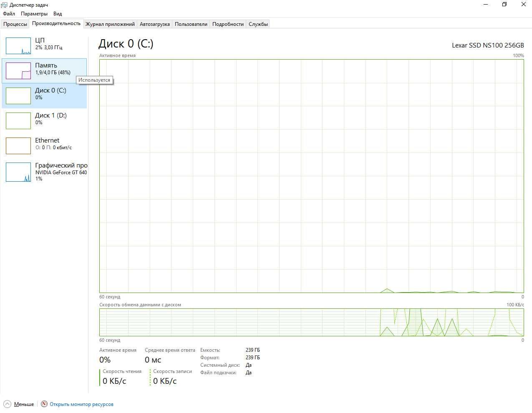The width and height of the screenshot is (532, 413).
Task: Open the Подробности tab
Action: tap(228, 24)
